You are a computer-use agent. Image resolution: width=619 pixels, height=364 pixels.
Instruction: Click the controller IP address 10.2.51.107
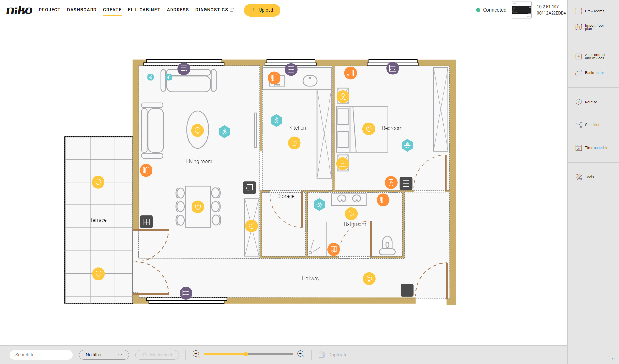548,7
